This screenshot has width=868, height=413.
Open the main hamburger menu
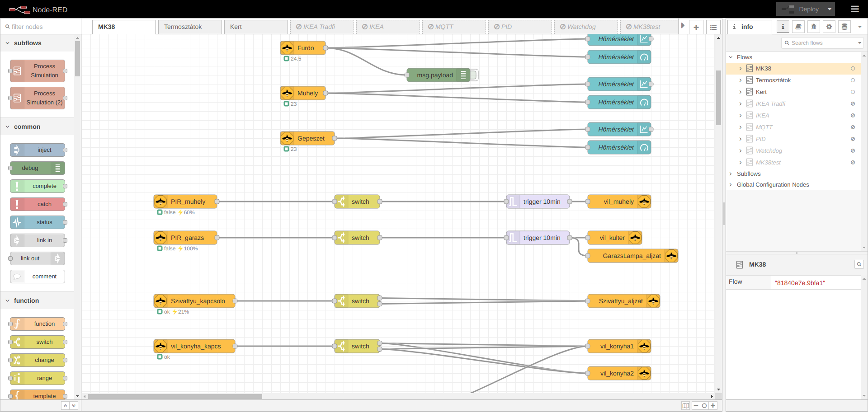coord(854,9)
